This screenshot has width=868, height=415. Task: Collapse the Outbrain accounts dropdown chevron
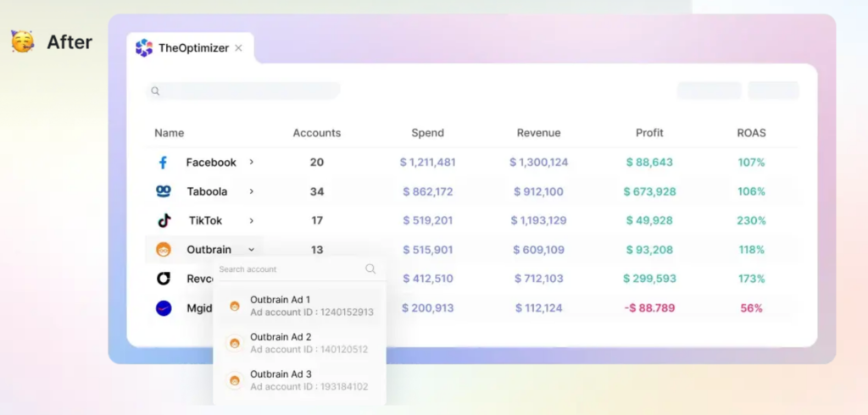(251, 250)
